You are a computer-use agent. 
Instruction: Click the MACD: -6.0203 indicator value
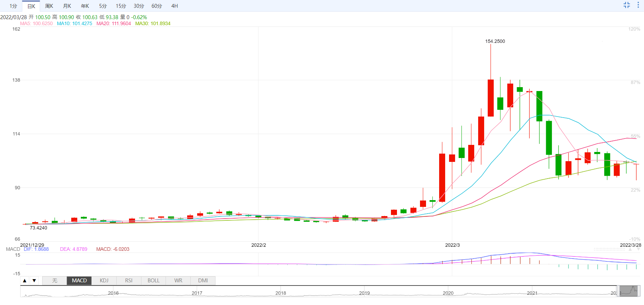pos(113,249)
